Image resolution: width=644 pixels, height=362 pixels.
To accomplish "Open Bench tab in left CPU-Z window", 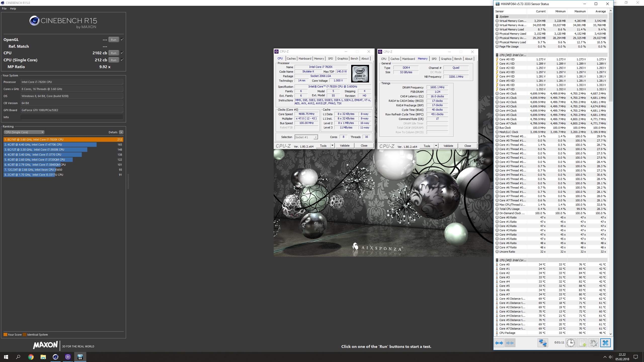I will point(354,59).
